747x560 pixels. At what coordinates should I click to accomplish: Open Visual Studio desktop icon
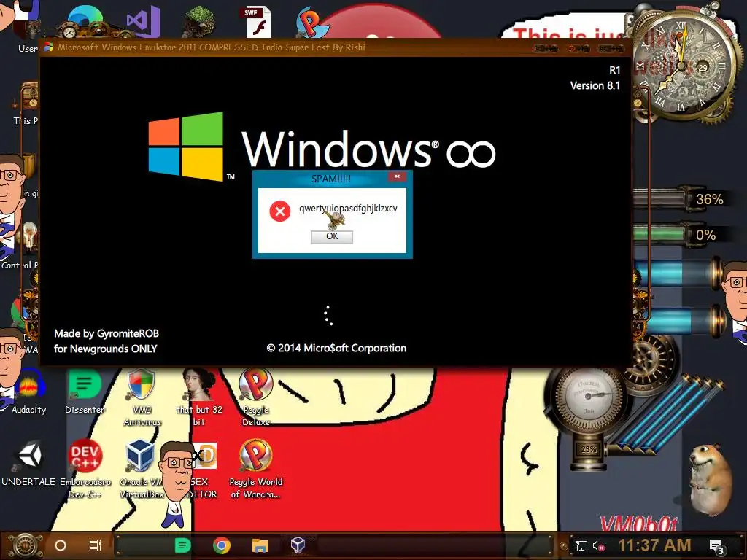click(143, 21)
